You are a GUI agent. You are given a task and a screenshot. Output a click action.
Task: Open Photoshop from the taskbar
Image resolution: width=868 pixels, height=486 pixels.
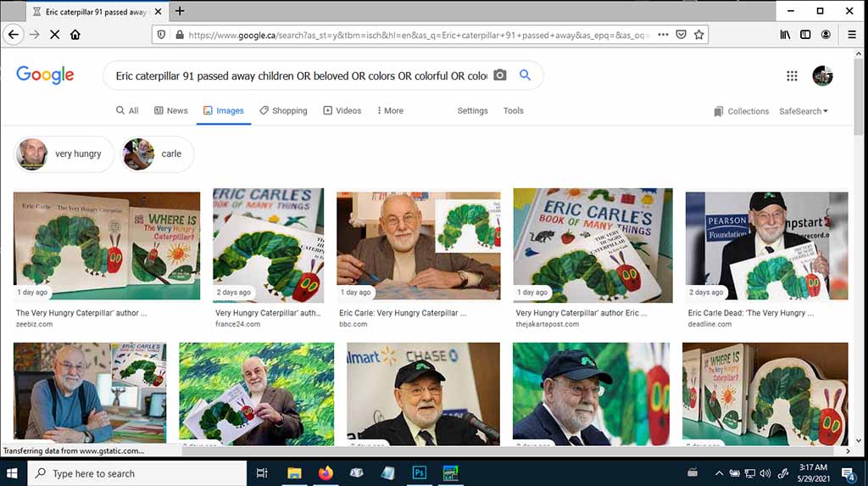419,473
